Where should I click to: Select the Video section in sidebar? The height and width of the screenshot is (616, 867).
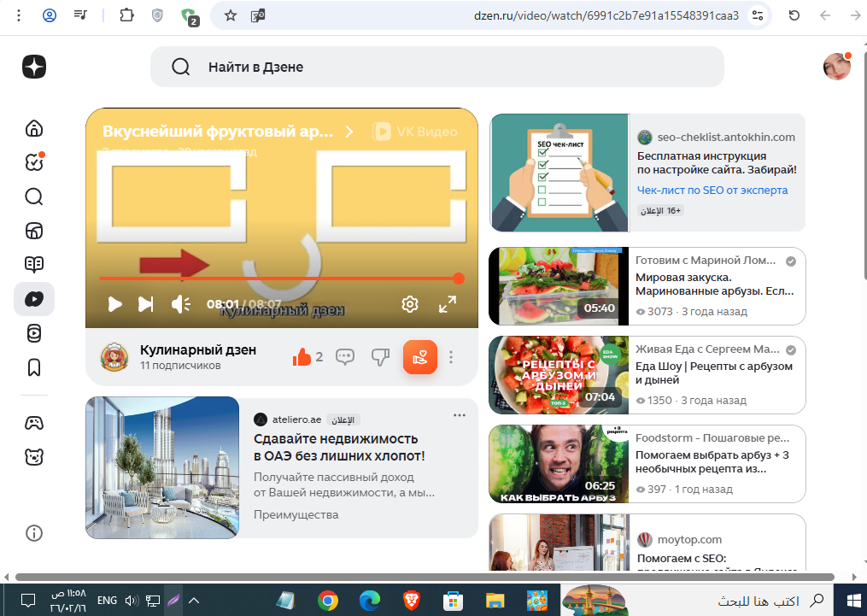34,299
